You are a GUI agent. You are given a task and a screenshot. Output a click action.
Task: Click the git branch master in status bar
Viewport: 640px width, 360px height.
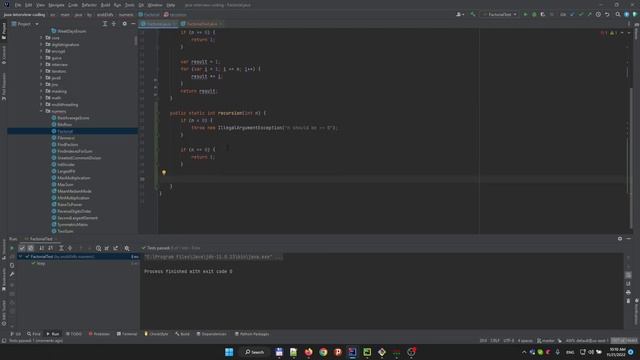(546, 340)
